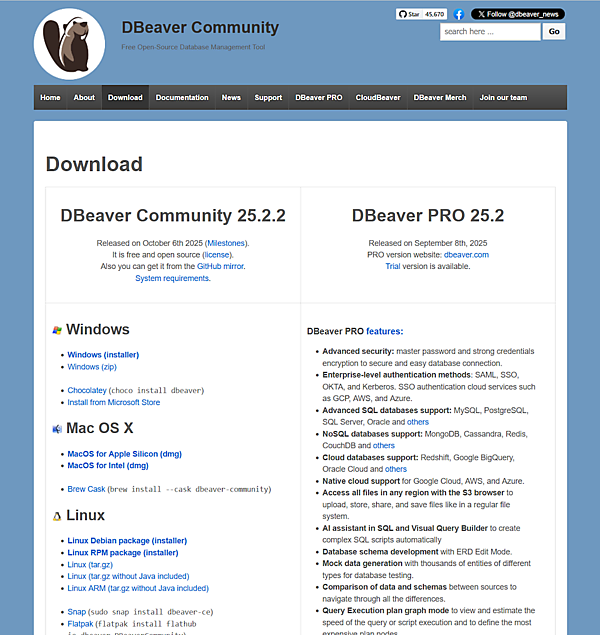600x635 pixels.
Task: Visit the dbeaver.com PRO website link
Action: click(466, 255)
